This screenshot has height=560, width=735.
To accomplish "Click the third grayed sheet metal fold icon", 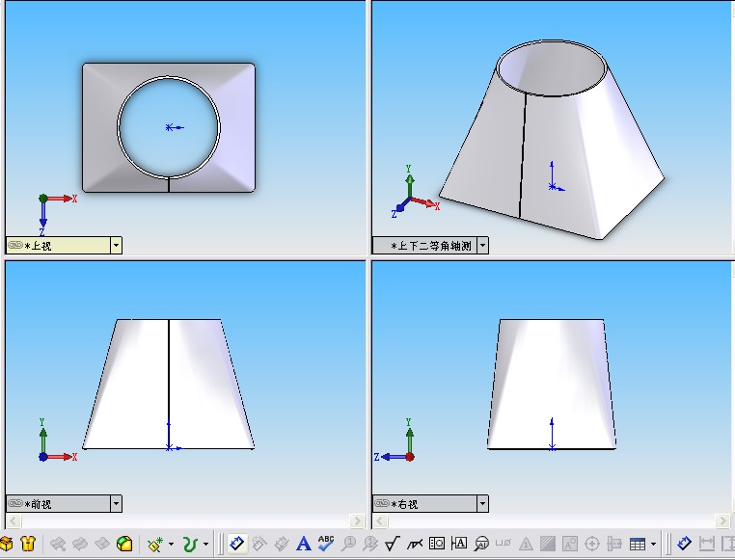I will [x=102, y=544].
